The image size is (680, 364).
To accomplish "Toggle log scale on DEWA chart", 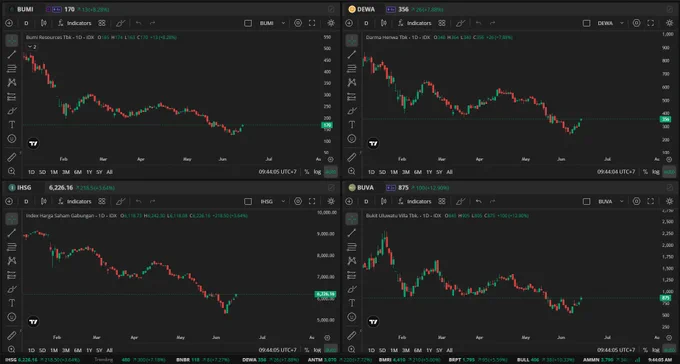I will click(x=656, y=172).
